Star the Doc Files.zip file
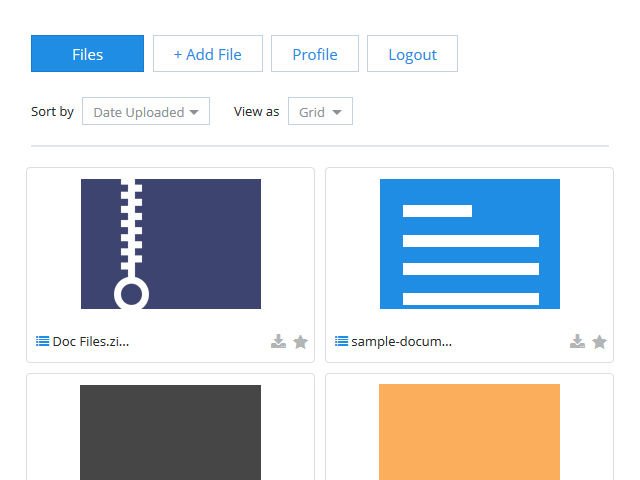This screenshot has height=480, width=640. pyautogui.click(x=300, y=342)
